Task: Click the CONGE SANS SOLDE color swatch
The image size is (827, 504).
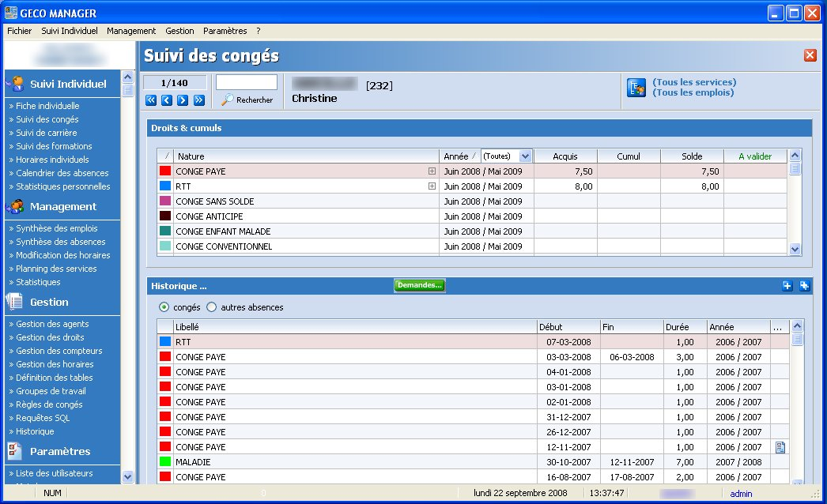Action: (165, 201)
